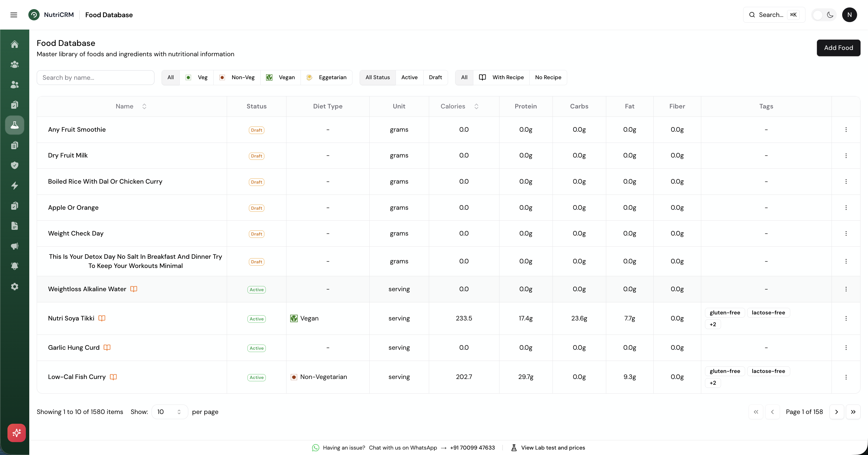
Task: Open row actions for the Detox Day entry
Action: point(846,261)
